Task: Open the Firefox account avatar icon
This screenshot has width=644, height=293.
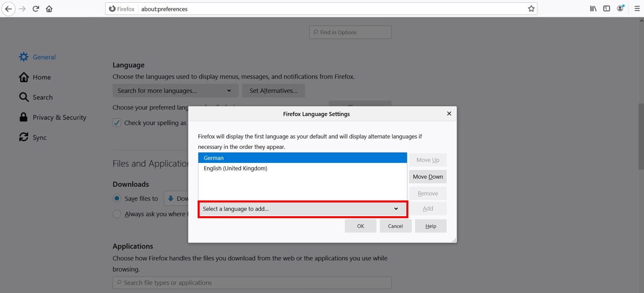Action: click(x=621, y=8)
